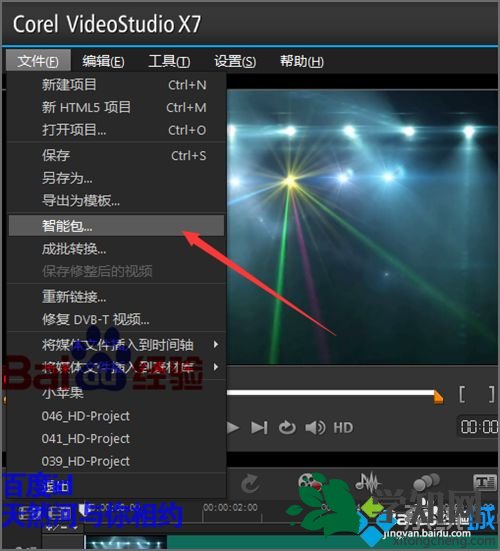Open recent project 046_HD-Project
500x551 pixels.
pos(116,416)
